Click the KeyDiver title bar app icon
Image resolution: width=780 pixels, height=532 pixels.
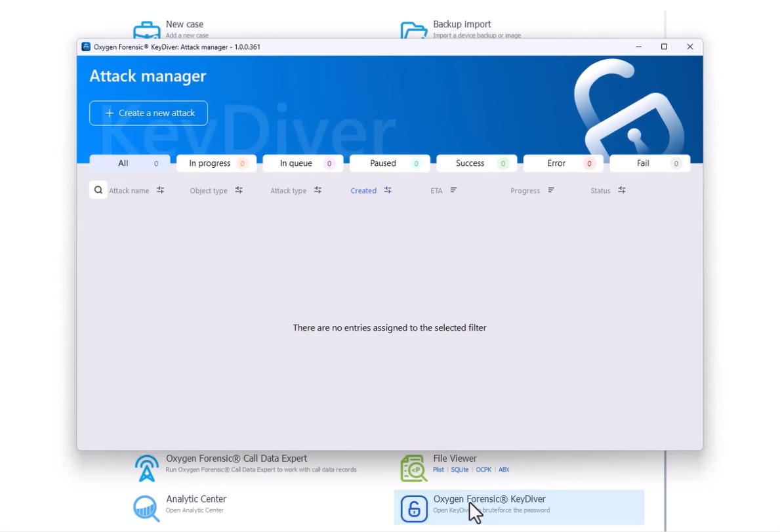(x=86, y=47)
